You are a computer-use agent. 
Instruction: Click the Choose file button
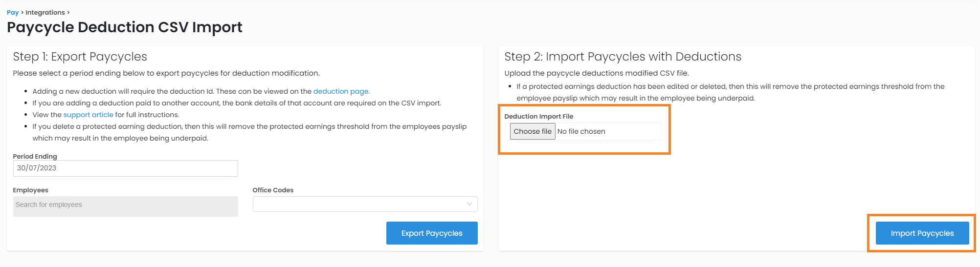532,131
